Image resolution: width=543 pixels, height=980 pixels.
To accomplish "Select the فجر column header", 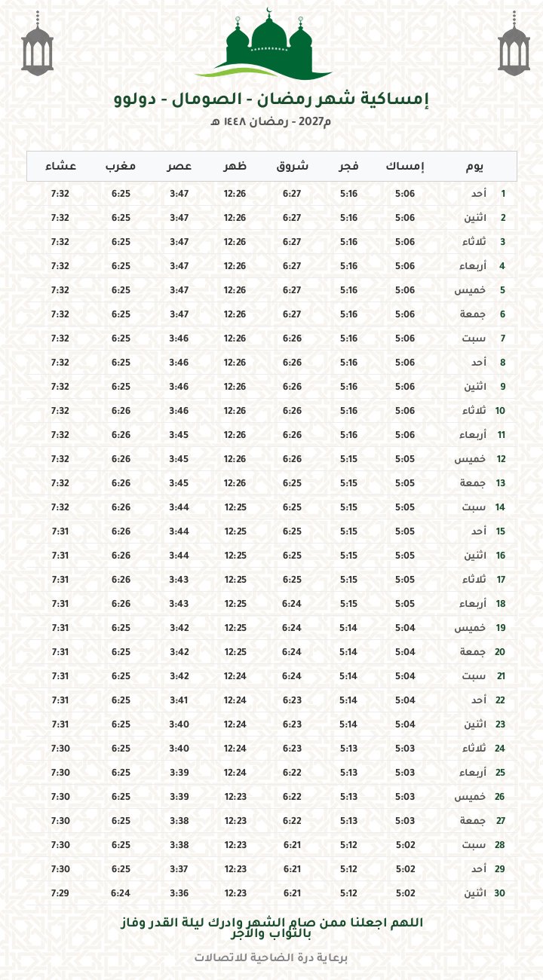I will click(348, 166).
